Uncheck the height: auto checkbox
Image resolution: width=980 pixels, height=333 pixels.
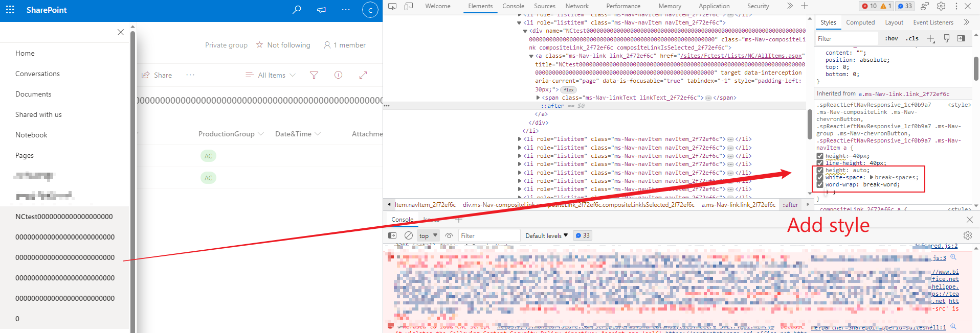820,171
